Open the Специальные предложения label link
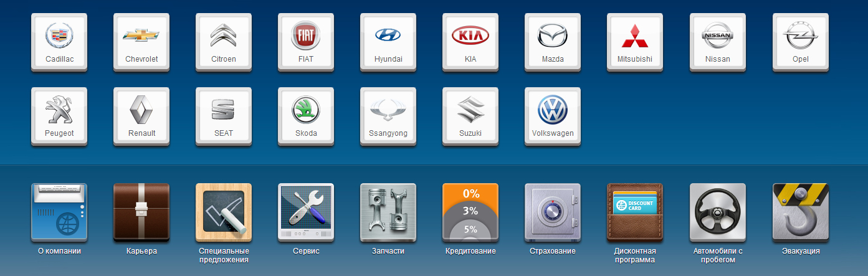Viewport: 868px width, 276px height. point(224,255)
